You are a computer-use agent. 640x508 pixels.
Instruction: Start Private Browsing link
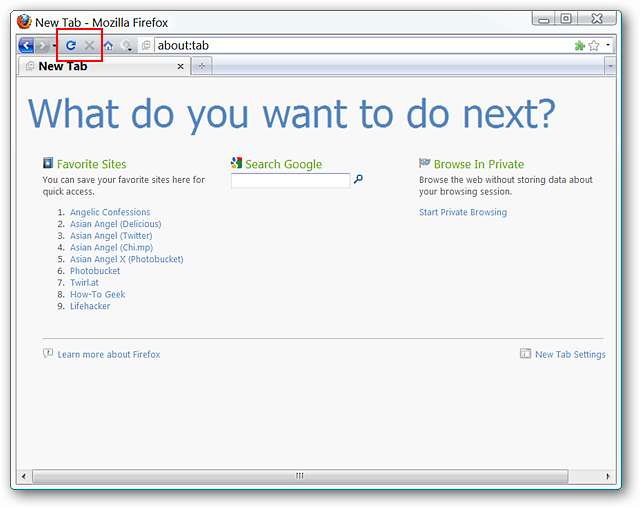click(x=463, y=212)
